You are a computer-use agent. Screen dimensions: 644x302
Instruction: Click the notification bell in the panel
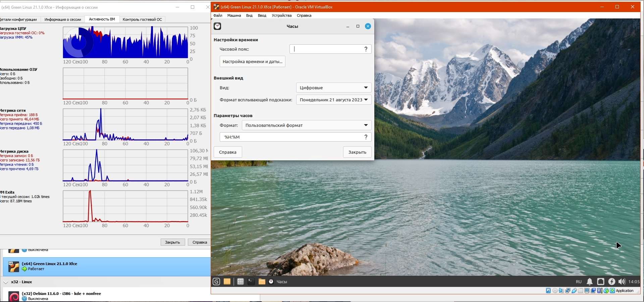(x=589, y=282)
